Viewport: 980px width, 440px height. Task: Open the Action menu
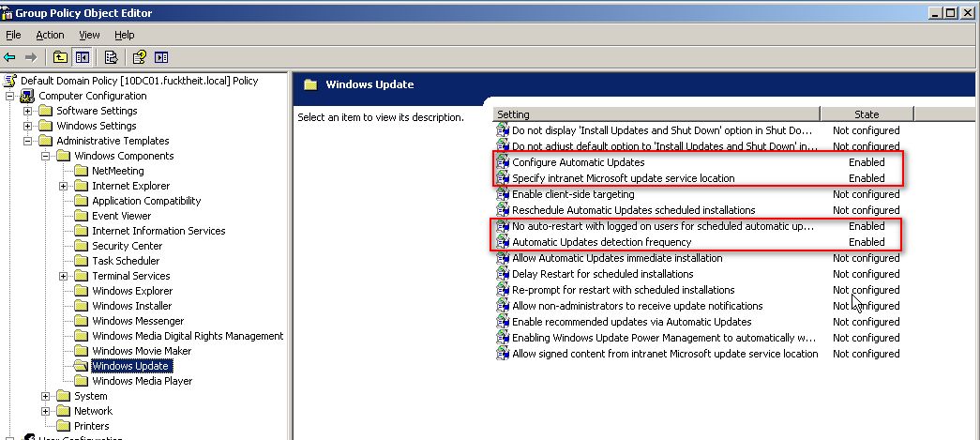tap(50, 35)
